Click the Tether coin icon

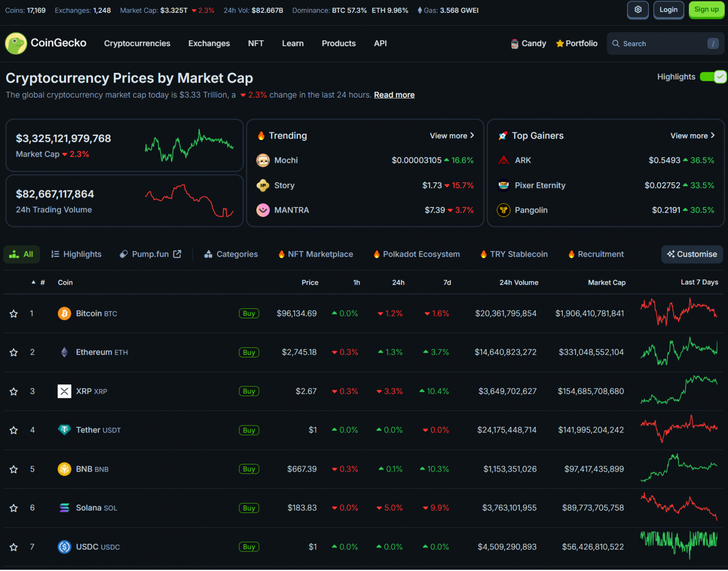point(64,430)
